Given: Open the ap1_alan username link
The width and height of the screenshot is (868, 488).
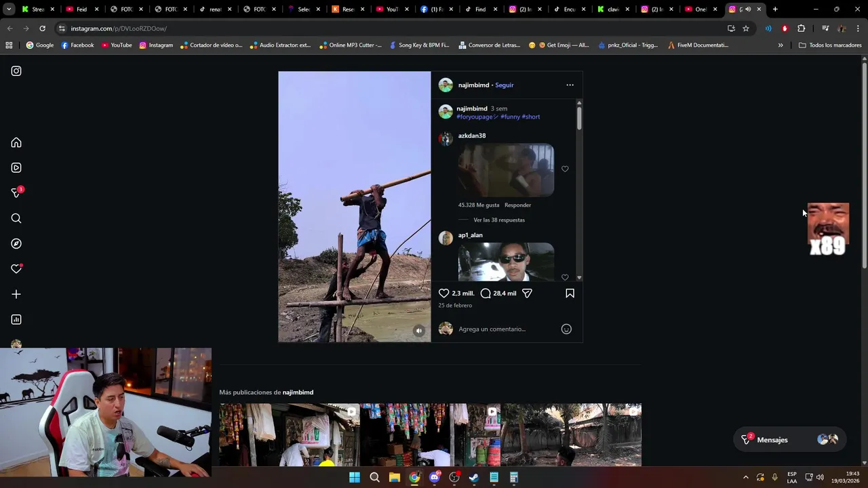Looking at the screenshot, I should click(471, 235).
